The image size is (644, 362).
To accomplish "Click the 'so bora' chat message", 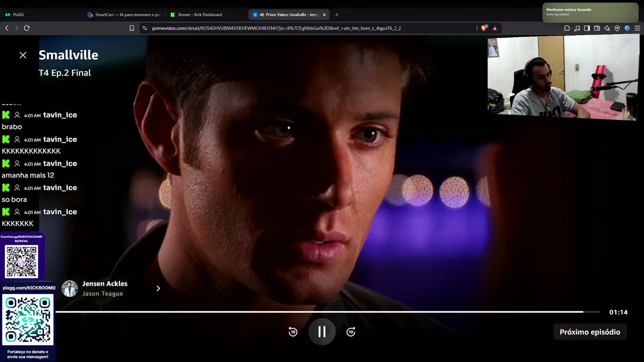I will coord(14,200).
